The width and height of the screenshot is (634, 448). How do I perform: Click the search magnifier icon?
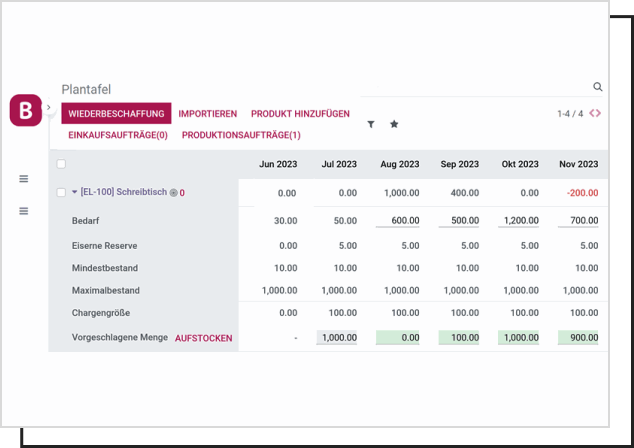point(598,88)
